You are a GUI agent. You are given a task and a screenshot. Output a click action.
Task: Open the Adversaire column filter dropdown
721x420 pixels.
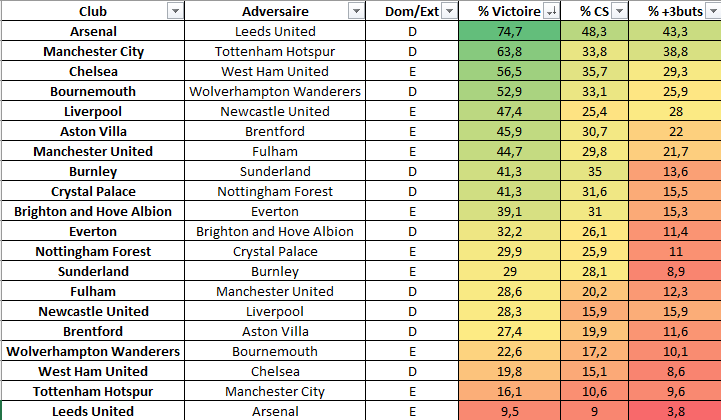pyautogui.click(x=356, y=12)
